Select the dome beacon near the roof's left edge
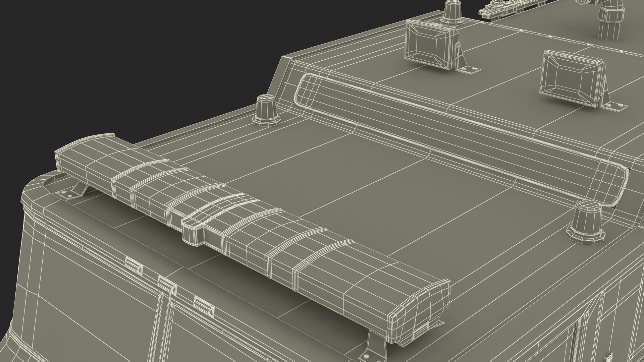This screenshot has height=362, width=644. (267, 111)
